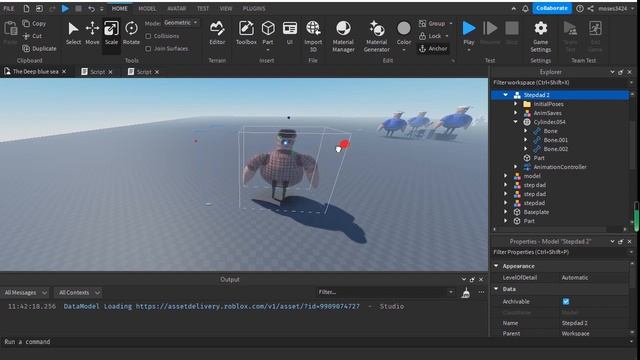The image size is (640, 360).
Task: Click the Name value Stepdad 2
Action: pyautogui.click(x=575, y=323)
